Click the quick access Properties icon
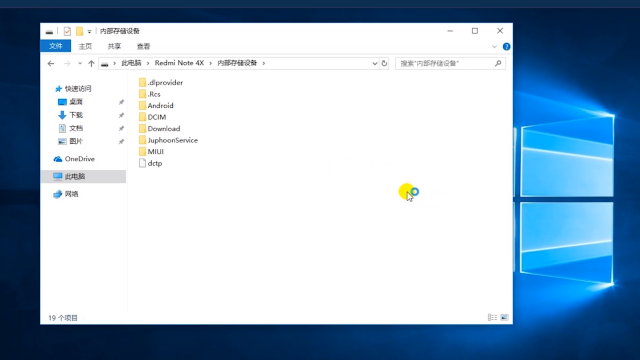This screenshot has height=360, width=640. tap(67, 31)
